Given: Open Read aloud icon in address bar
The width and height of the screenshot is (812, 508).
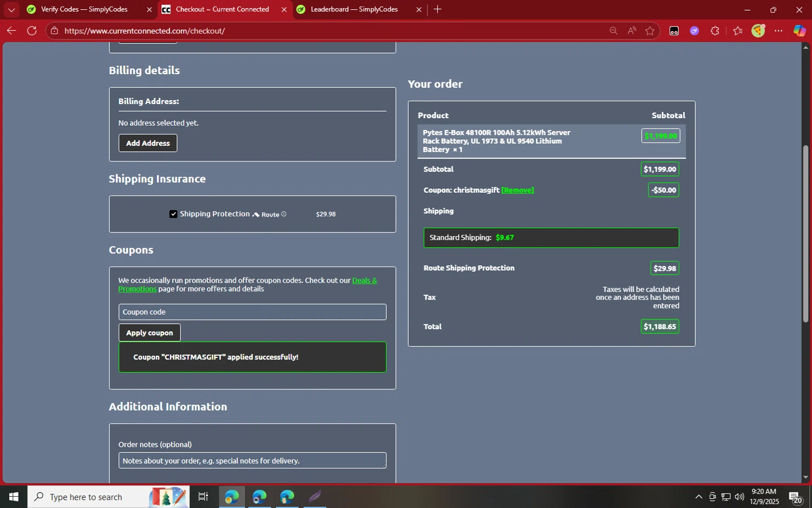Looking at the screenshot, I should (x=632, y=31).
